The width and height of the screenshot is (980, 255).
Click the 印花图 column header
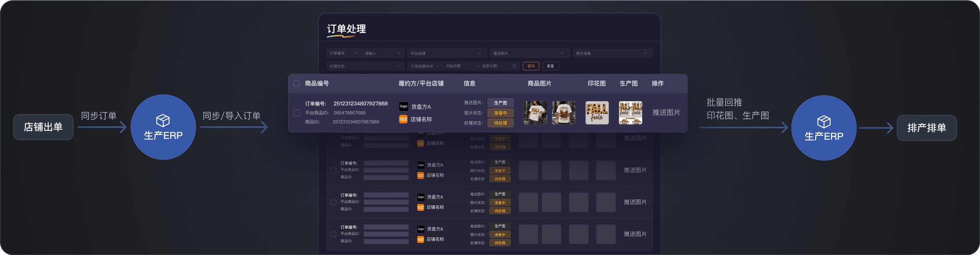(597, 83)
